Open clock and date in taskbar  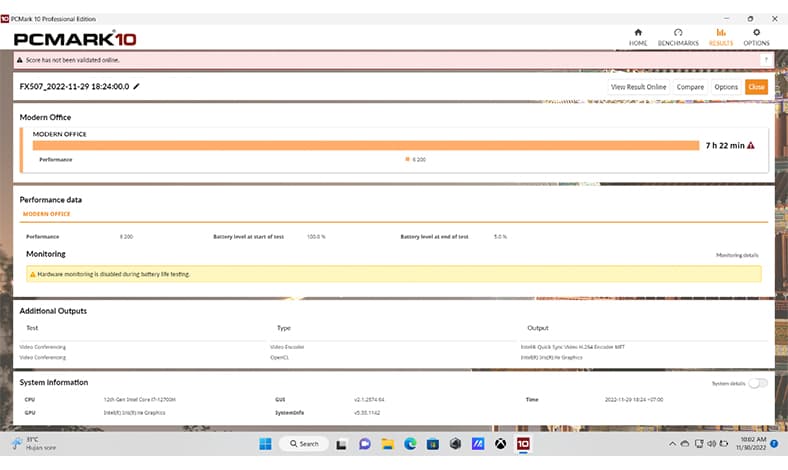[x=751, y=443]
